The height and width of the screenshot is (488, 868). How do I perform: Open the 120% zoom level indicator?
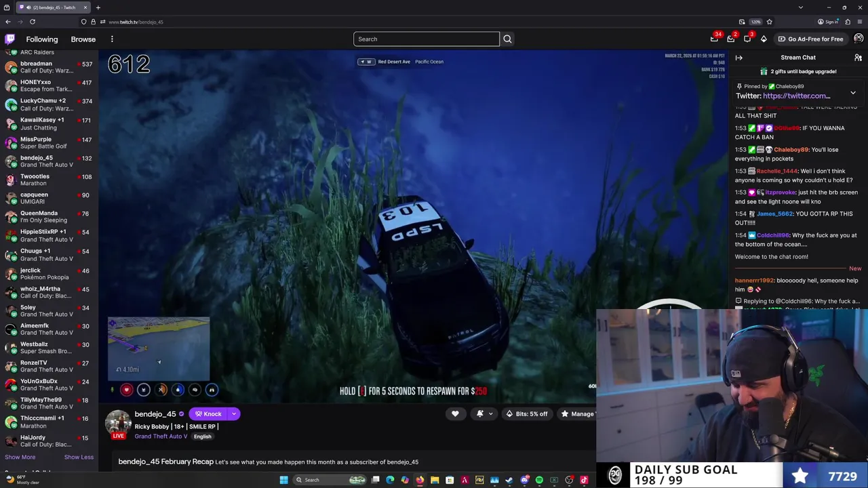pos(756,22)
